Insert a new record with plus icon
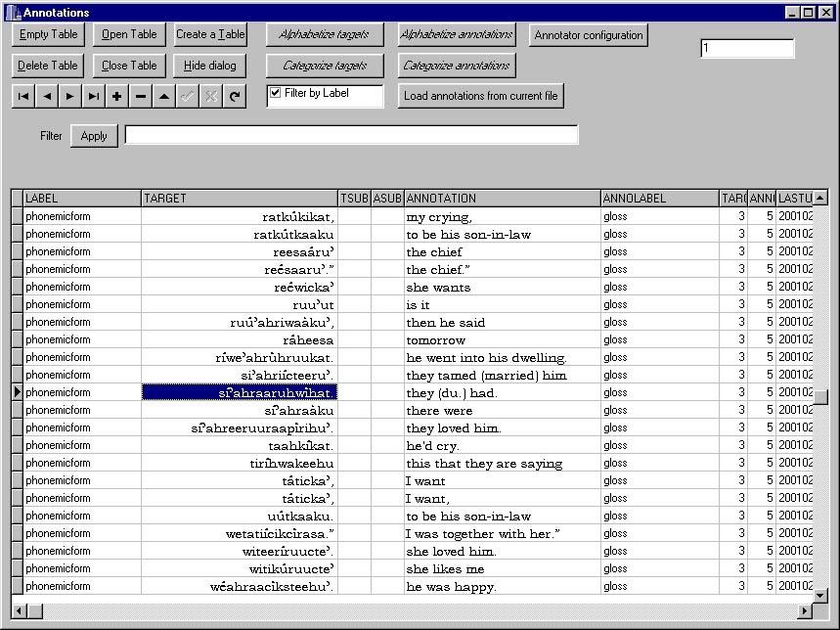840x630 pixels. click(117, 96)
